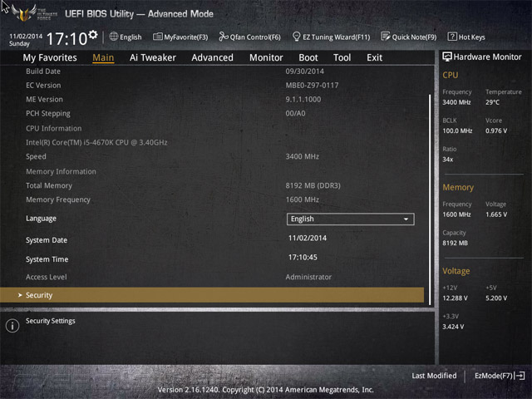Click the settings gear next to the clock
Viewport: 532px width, 399px height.
[x=93, y=35]
